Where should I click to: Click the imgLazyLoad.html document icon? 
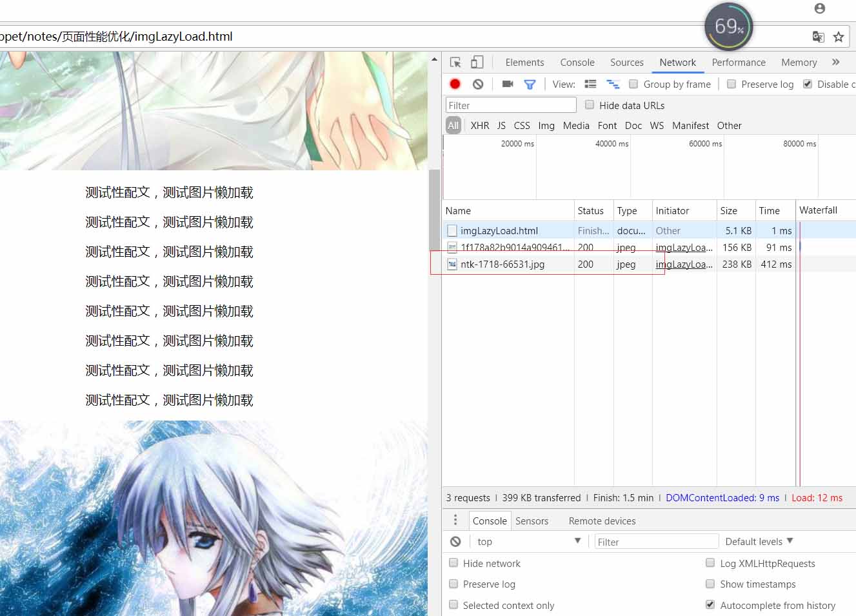(x=452, y=231)
